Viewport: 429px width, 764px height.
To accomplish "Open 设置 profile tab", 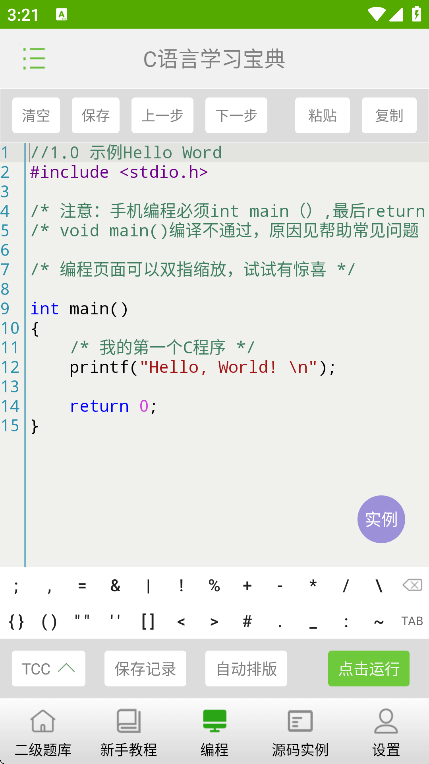I will [386, 732].
